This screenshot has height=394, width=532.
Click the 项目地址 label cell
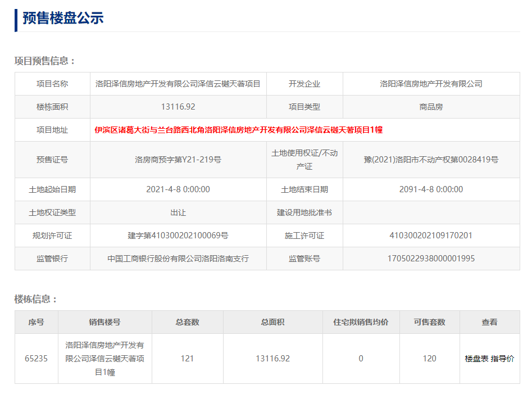click(x=52, y=130)
